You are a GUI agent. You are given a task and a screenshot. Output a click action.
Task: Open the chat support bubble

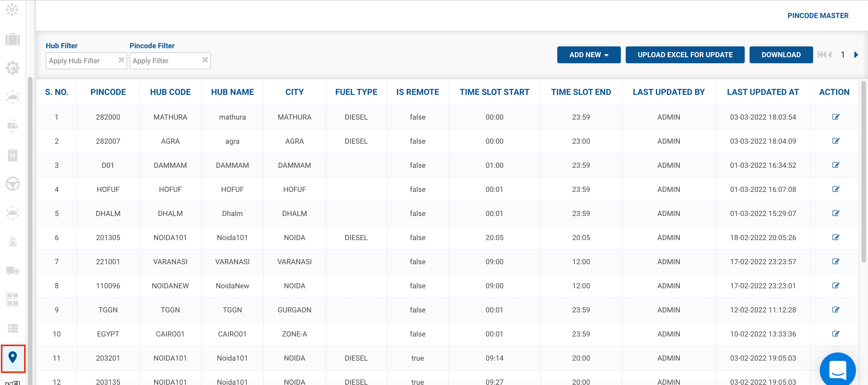pos(837,370)
